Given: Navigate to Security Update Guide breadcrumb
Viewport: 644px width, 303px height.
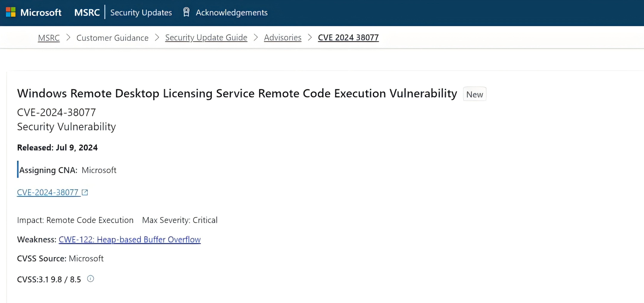Looking at the screenshot, I should point(206,37).
